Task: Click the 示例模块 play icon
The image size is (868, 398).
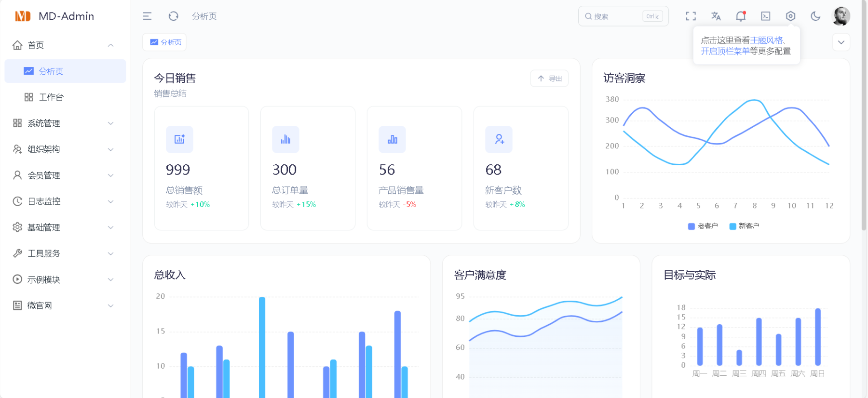Action: point(17,279)
